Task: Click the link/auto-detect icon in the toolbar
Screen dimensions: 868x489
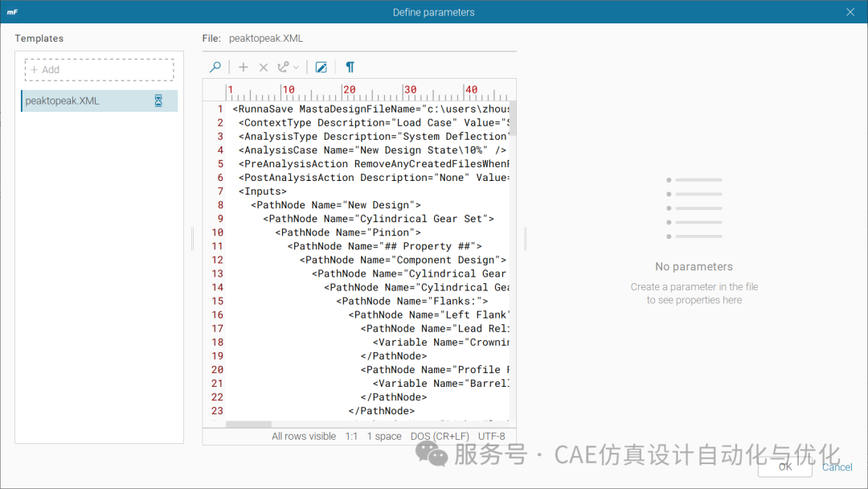Action: click(283, 67)
